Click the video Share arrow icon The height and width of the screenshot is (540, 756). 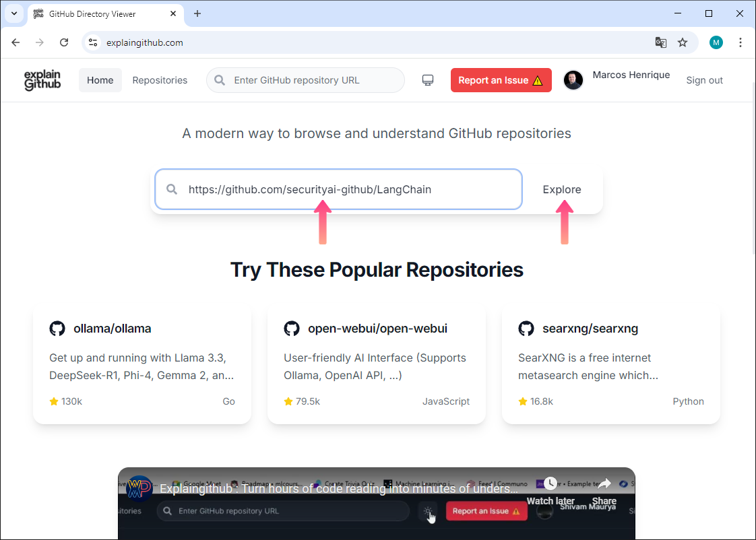[604, 483]
